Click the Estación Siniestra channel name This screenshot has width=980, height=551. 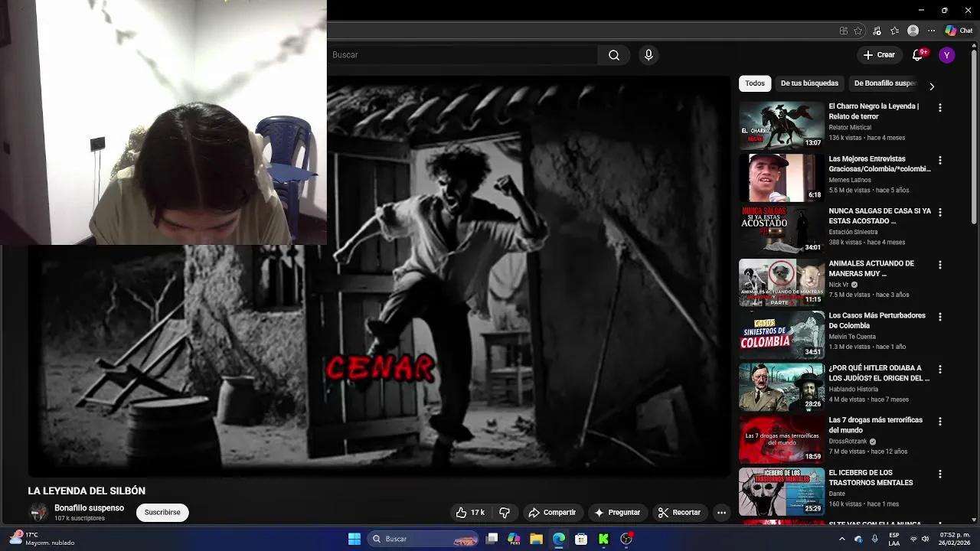coord(853,232)
